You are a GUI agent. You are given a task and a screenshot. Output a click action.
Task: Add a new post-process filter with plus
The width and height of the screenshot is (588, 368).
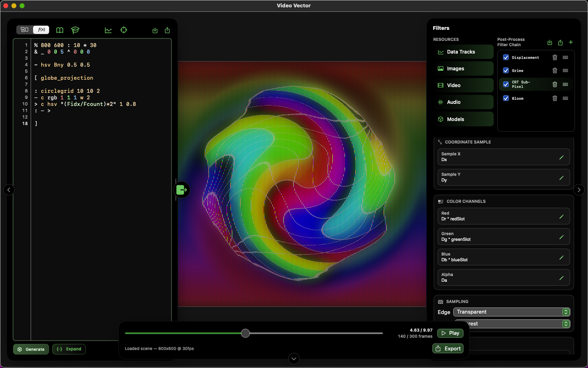(x=571, y=43)
